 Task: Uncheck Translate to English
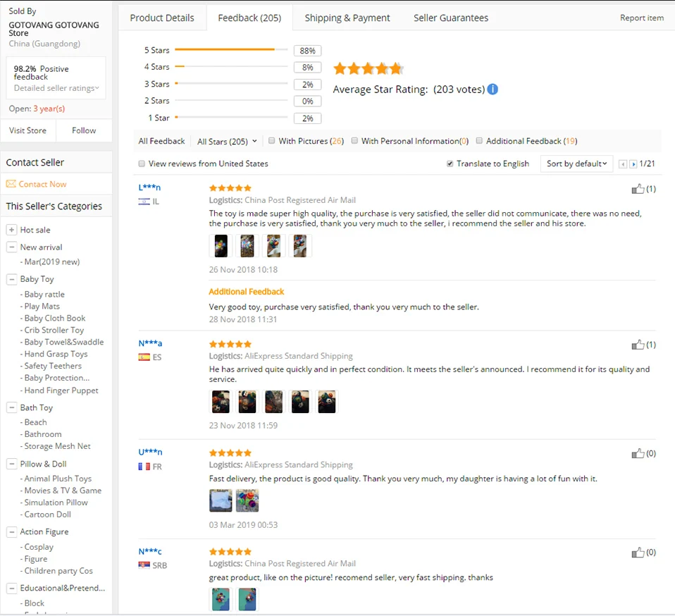tap(450, 164)
